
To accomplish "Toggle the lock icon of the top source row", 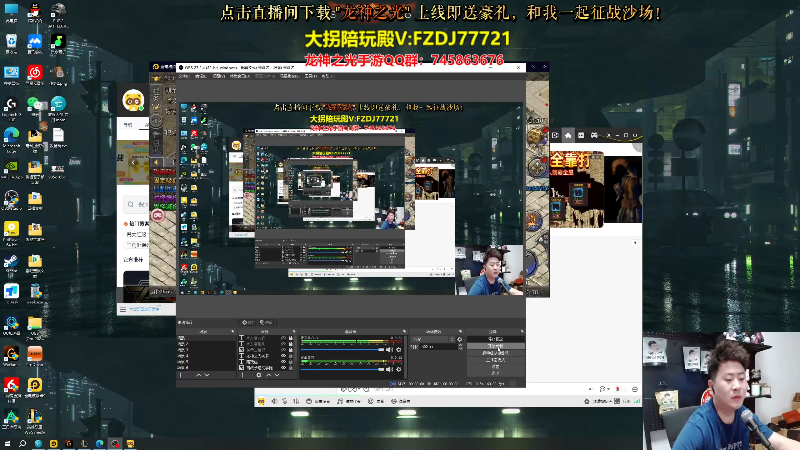I will (x=291, y=338).
